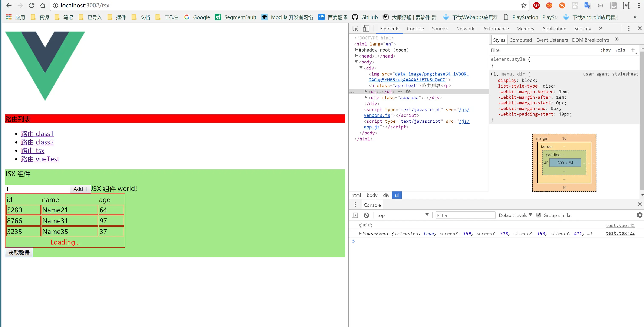The height and width of the screenshot is (327, 644).
Task: Add new style rule plus icon
Action: coord(633,50)
